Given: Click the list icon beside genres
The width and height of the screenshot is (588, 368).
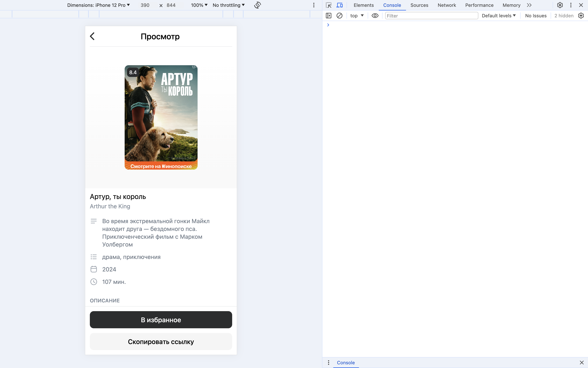Looking at the screenshot, I should coord(94,257).
